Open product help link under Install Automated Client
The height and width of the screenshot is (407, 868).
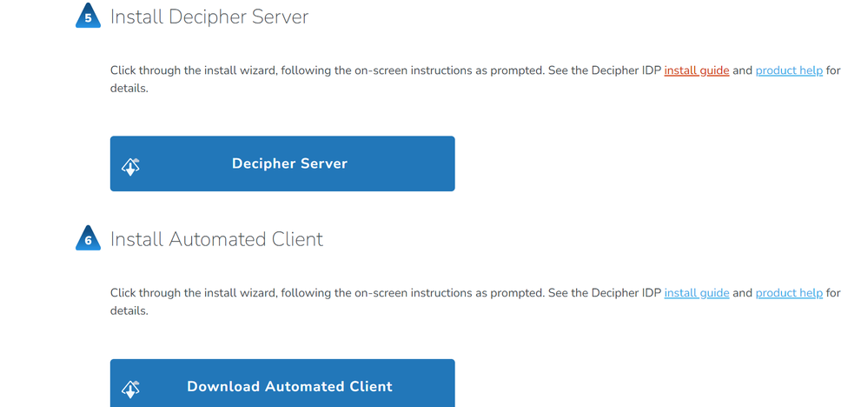tap(789, 293)
